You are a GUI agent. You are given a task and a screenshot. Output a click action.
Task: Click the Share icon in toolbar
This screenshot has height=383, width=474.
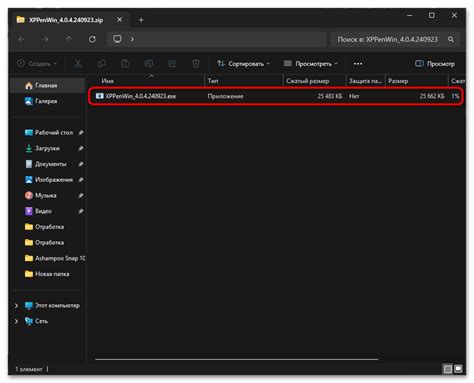coord(172,63)
